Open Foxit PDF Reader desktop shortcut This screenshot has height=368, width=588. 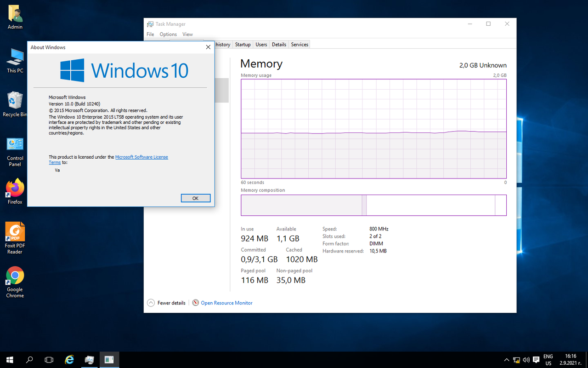(15, 238)
